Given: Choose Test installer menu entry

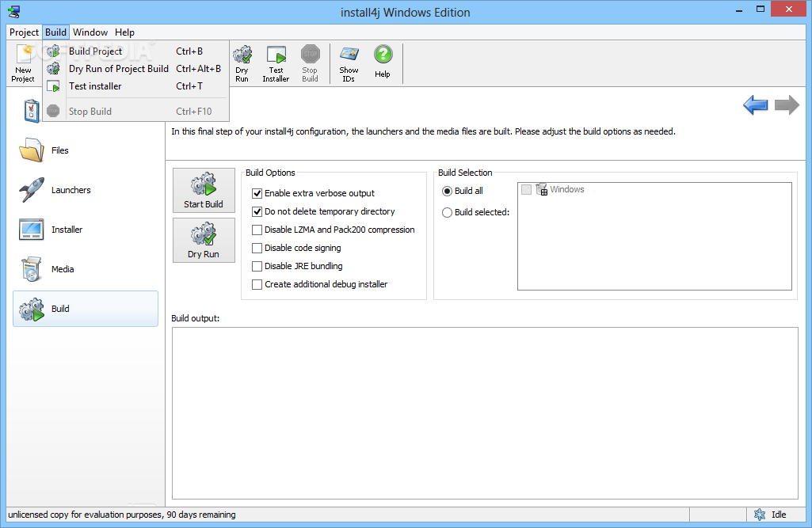Looking at the screenshot, I should point(135,86).
